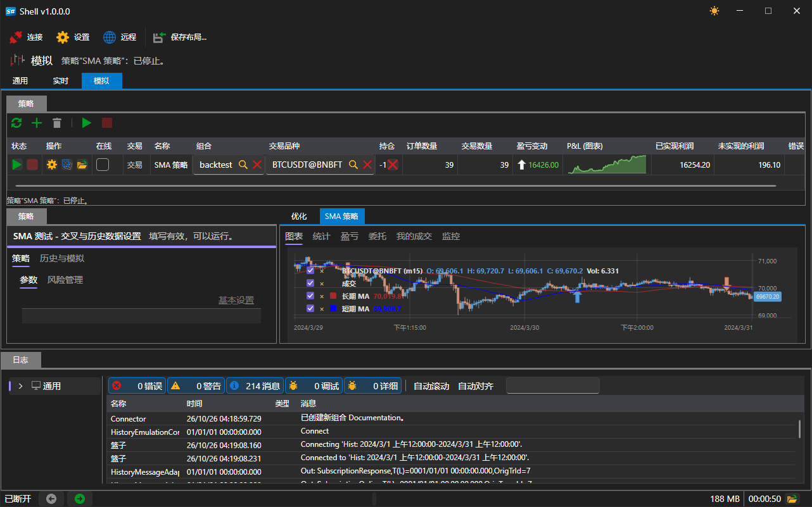The width and height of the screenshot is (812, 507).
Task: Search portfolio with magnifier next to backtest
Action: click(243, 165)
